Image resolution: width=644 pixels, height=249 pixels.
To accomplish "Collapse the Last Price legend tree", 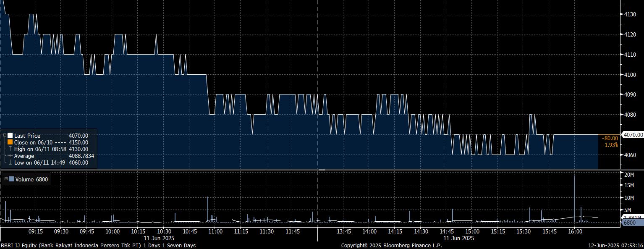I will click(x=5, y=136).
